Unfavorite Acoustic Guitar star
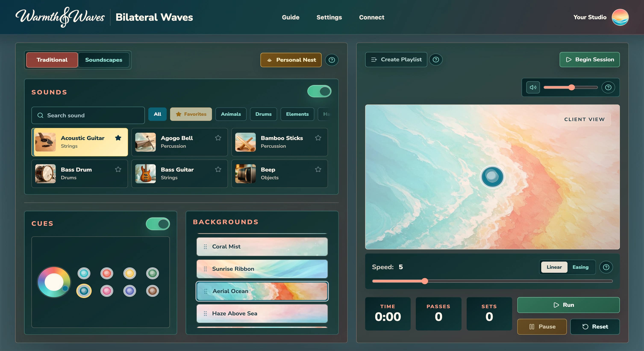Image resolution: width=644 pixels, height=351 pixels. click(118, 138)
